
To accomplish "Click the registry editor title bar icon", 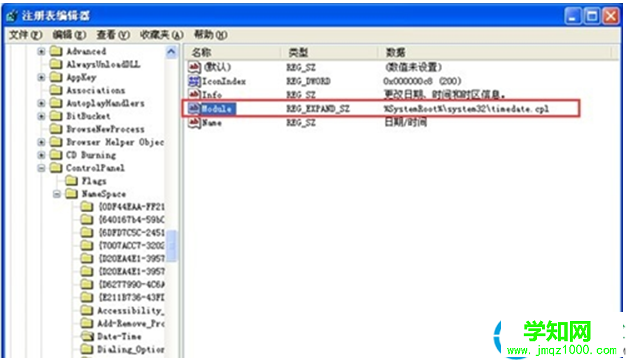I will (12, 16).
